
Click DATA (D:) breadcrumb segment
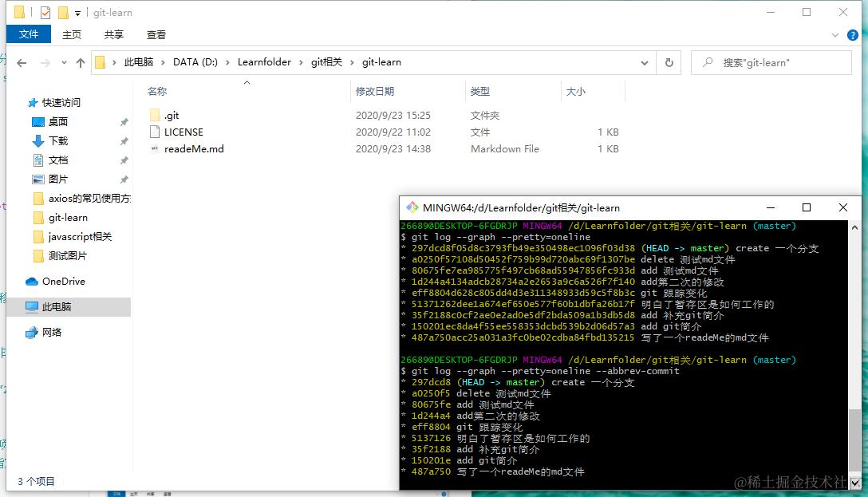pos(195,62)
